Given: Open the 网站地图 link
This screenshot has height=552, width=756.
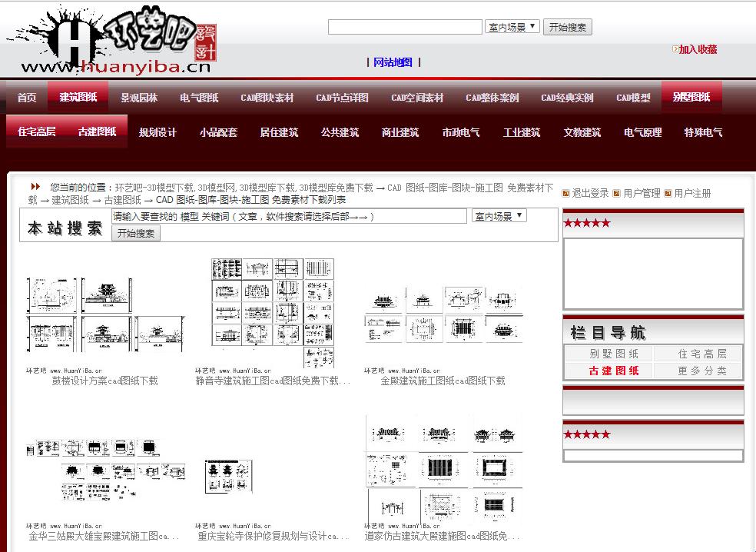Looking at the screenshot, I should pyautogui.click(x=393, y=62).
